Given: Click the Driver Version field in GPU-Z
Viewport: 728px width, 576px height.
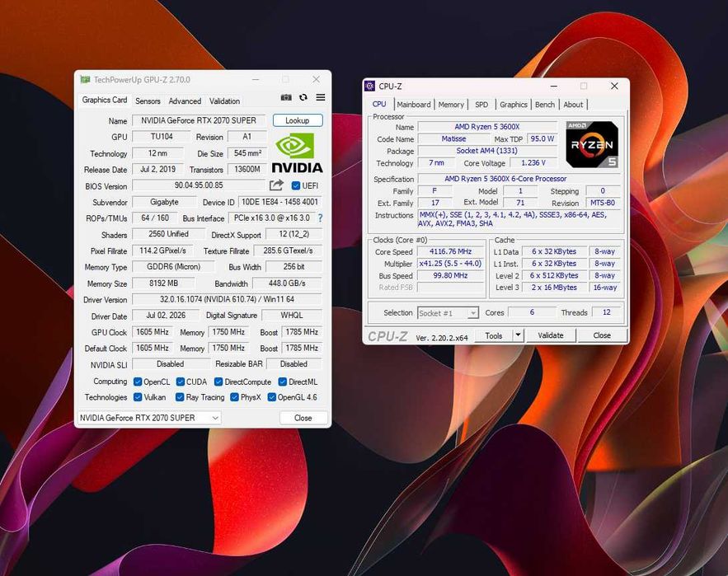Looking at the screenshot, I should point(227,299).
